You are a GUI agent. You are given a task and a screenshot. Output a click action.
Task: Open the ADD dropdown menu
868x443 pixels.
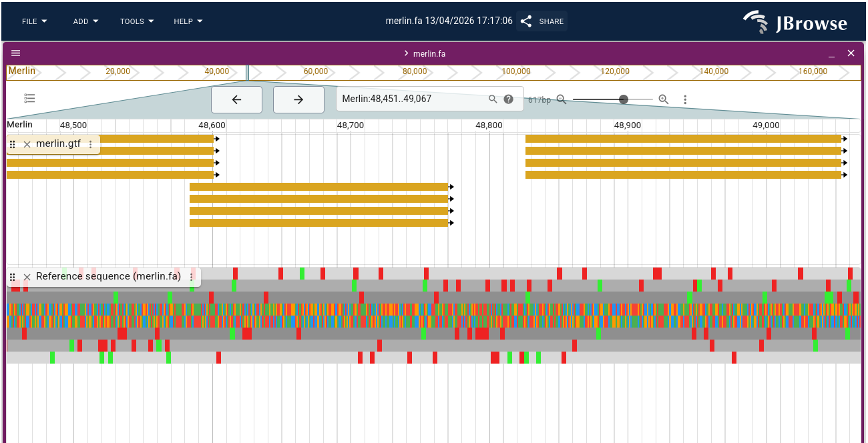tap(85, 21)
